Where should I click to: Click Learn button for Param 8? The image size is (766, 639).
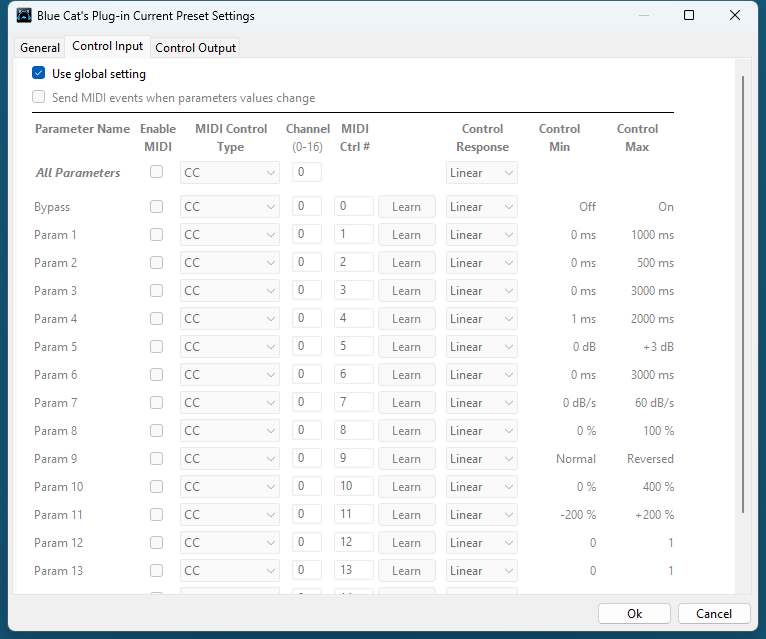[406, 431]
